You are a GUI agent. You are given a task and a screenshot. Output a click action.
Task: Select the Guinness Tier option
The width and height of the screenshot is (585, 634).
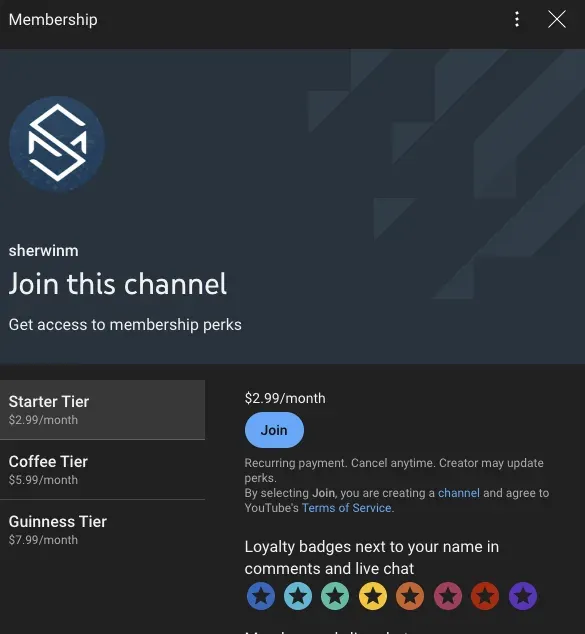pyautogui.click(x=102, y=530)
